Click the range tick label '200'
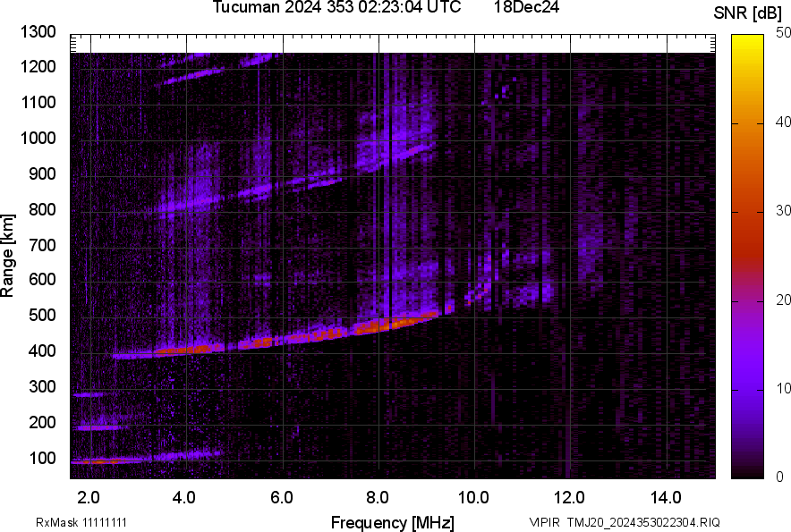791x532 pixels. pyautogui.click(x=42, y=422)
